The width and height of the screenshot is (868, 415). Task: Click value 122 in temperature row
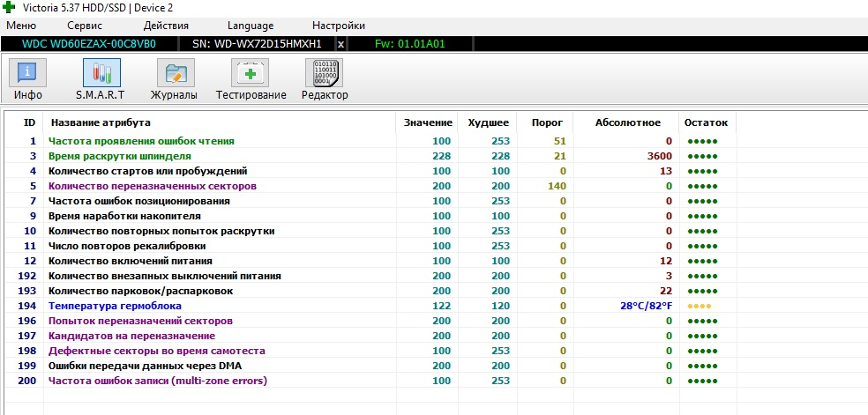click(442, 306)
